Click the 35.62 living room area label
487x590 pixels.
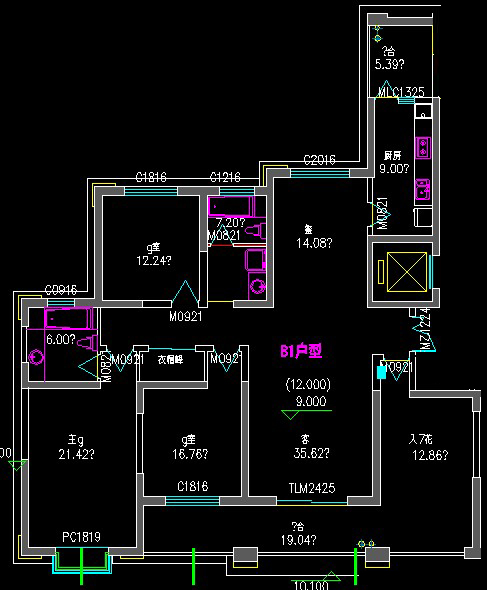(x=311, y=453)
